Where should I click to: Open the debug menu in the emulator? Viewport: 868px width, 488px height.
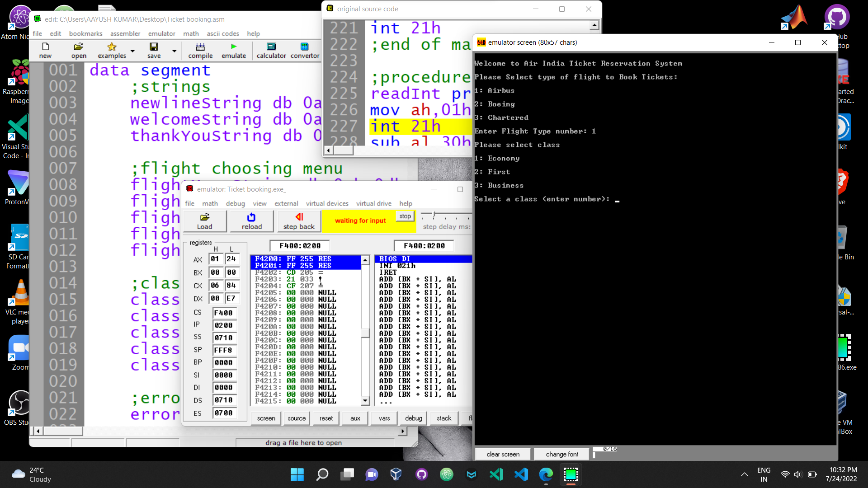point(235,203)
